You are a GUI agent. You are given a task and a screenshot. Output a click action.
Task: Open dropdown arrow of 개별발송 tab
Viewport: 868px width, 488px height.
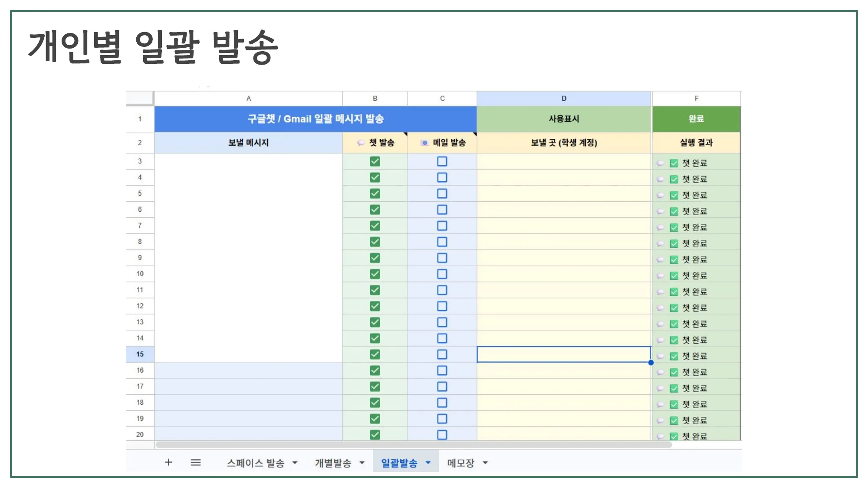pos(362,463)
